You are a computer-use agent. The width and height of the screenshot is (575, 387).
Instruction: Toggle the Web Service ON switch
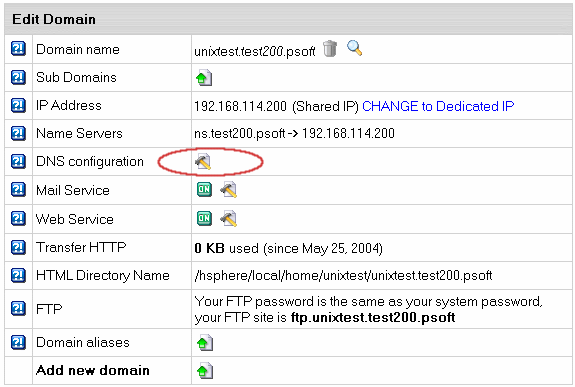click(x=204, y=218)
